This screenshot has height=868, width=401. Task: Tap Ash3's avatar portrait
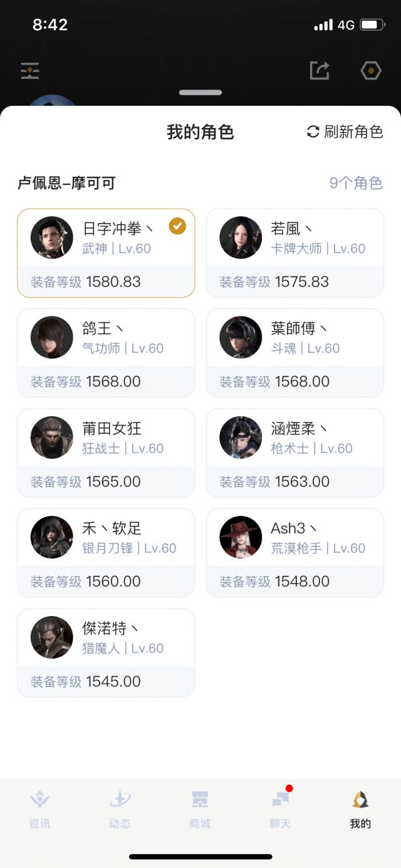pos(240,537)
